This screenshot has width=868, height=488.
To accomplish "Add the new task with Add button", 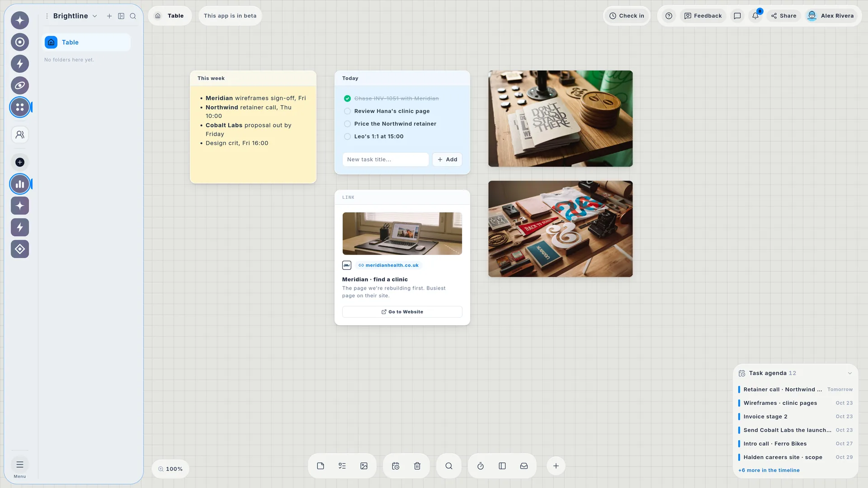I will [447, 160].
